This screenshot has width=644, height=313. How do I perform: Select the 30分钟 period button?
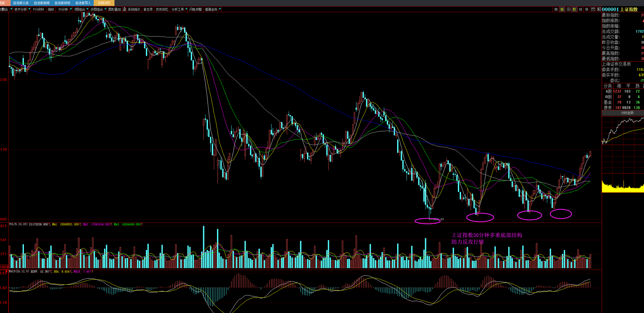point(63,9)
